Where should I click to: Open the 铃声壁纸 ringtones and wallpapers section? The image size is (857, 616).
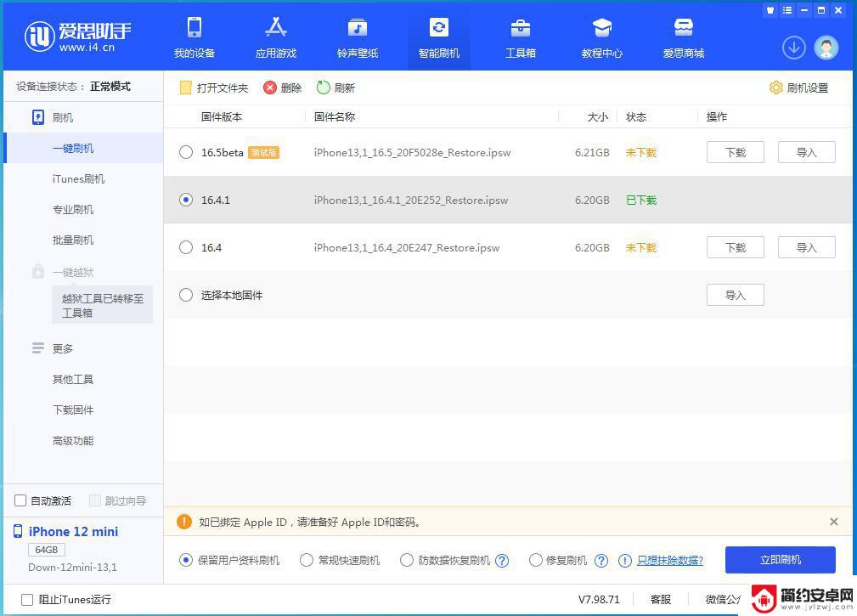[358, 37]
